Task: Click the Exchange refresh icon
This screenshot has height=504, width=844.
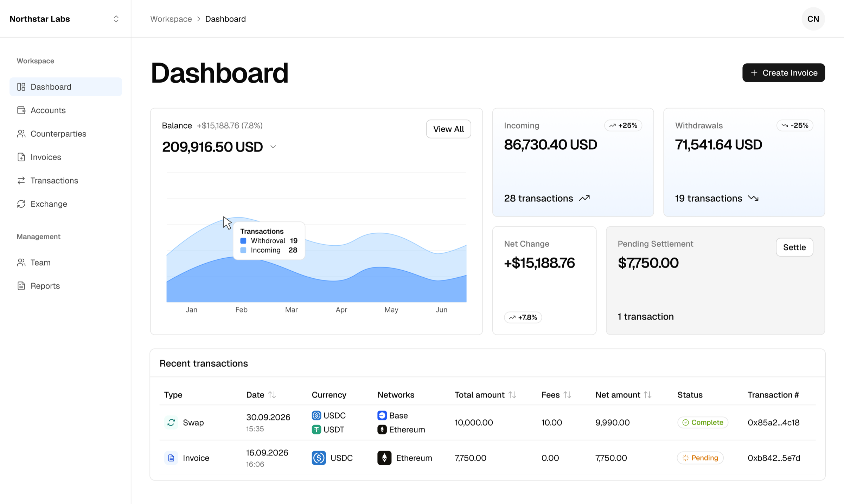Action: coord(21,204)
